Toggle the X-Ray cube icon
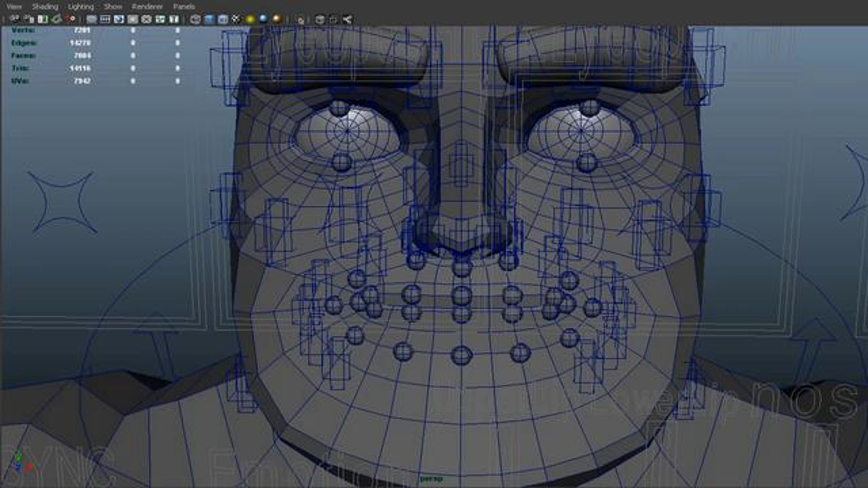This screenshot has width=868, height=488. click(x=320, y=20)
